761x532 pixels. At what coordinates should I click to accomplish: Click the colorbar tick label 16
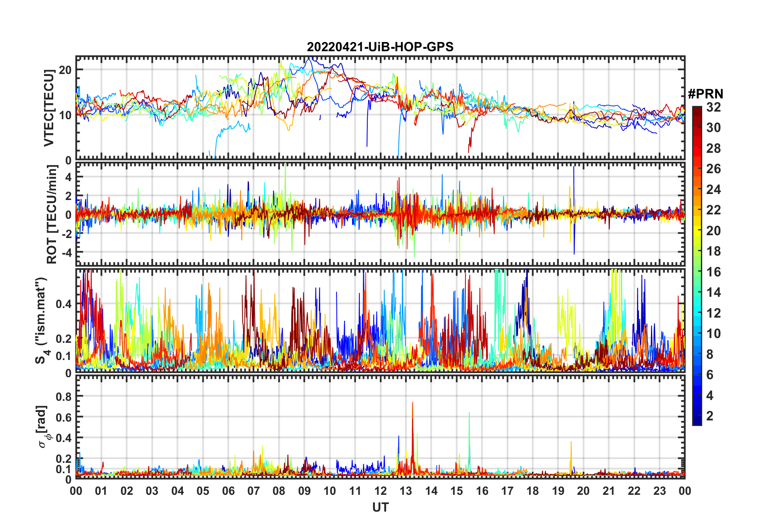point(713,272)
